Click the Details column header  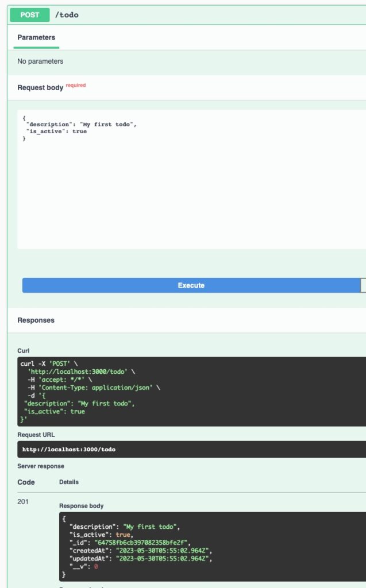point(69,482)
